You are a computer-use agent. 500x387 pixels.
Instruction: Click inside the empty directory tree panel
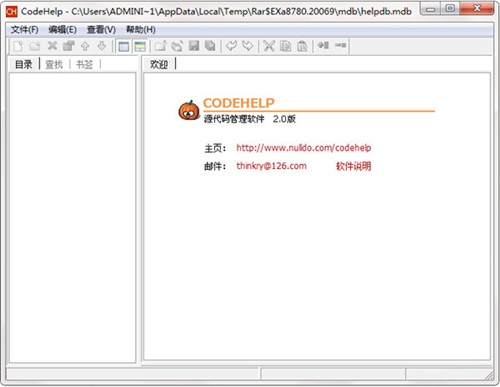point(73,217)
